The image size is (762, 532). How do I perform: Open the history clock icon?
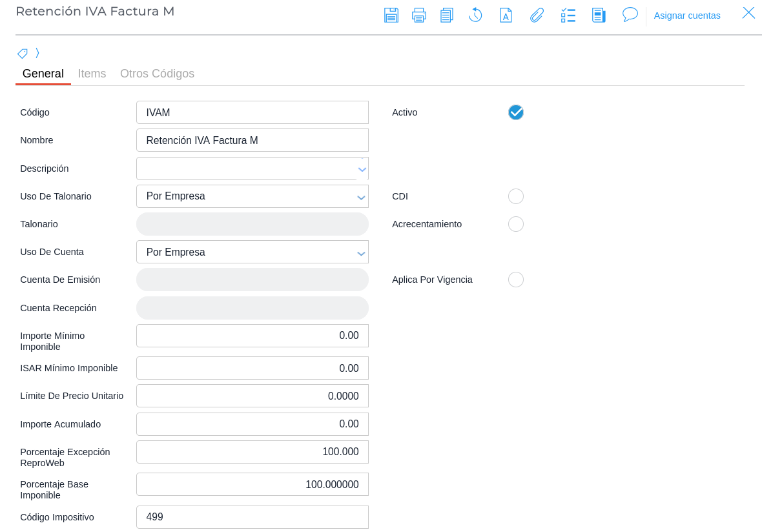coord(475,15)
